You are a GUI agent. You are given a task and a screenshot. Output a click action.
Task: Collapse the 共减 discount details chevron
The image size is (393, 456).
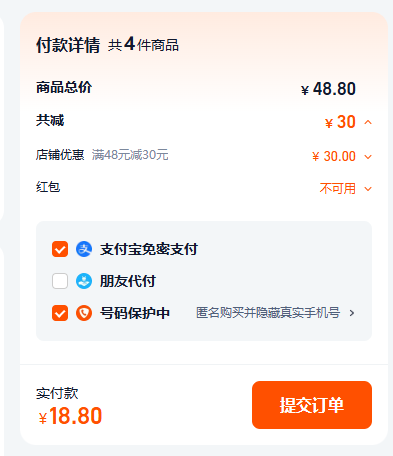pos(368,122)
